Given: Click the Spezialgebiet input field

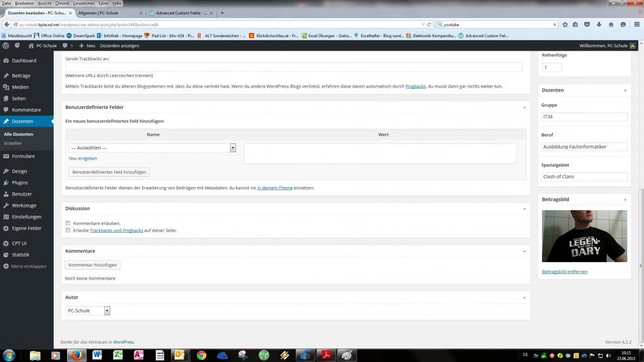Looking at the screenshot, I should click(584, 177).
